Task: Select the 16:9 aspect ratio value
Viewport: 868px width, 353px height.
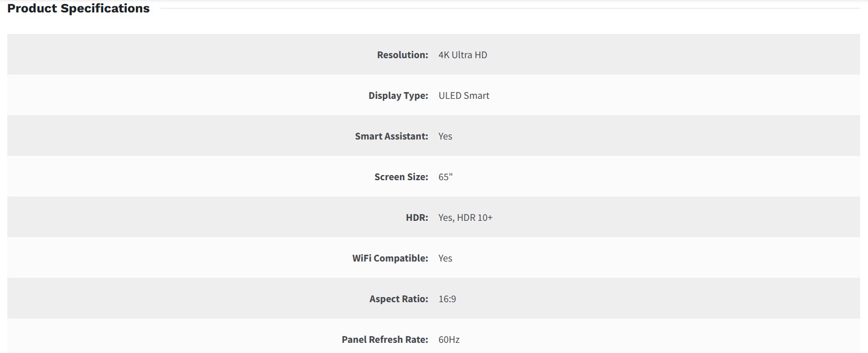Action: point(447,299)
